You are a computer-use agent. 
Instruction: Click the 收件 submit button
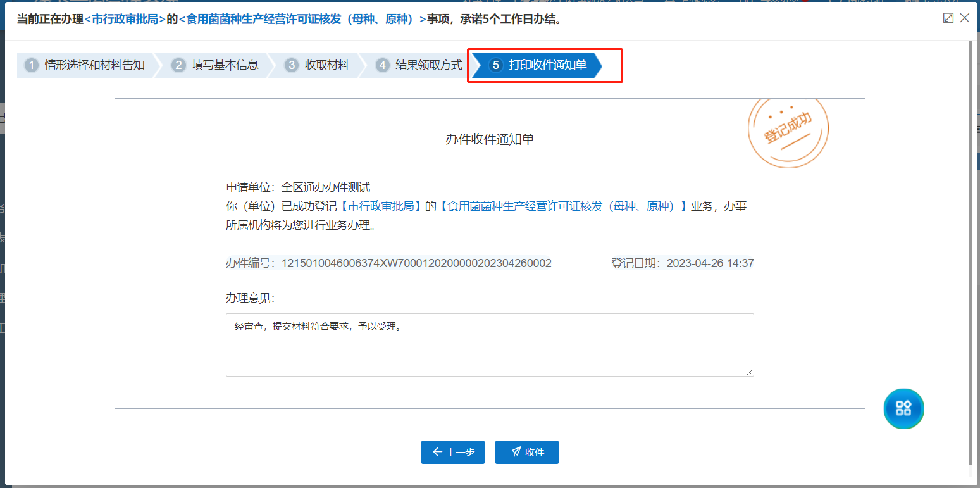click(x=526, y=453)
